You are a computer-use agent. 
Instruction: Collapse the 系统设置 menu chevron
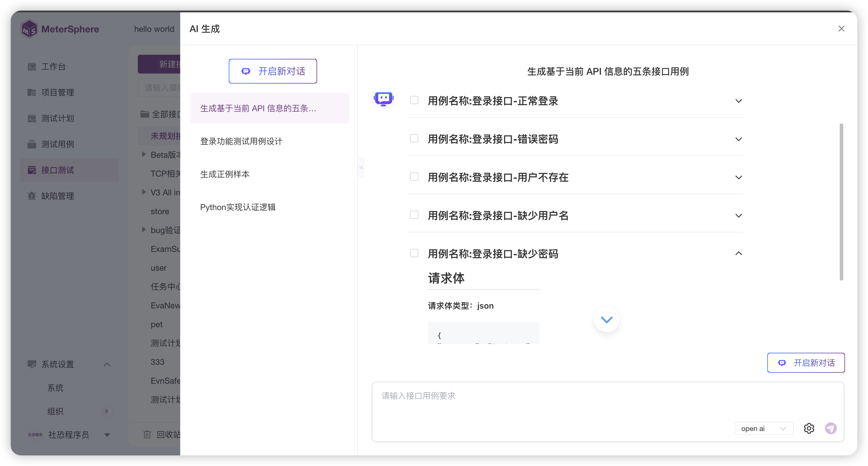pos(107,364)
